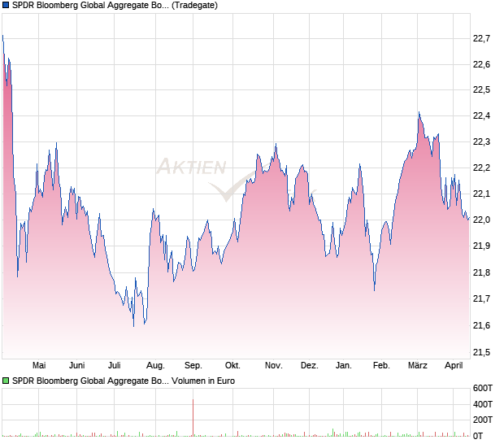Select the Aug. marker on time axis
The image size is (504, 444).
click(155, 366)
